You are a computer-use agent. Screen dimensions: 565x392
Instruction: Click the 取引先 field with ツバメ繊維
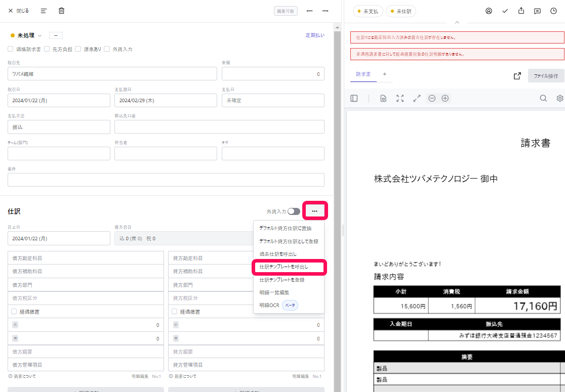[x=112, y=74]
